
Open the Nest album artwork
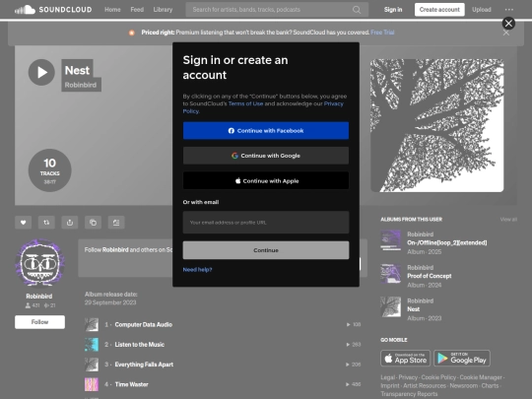(x=437, y=125)
